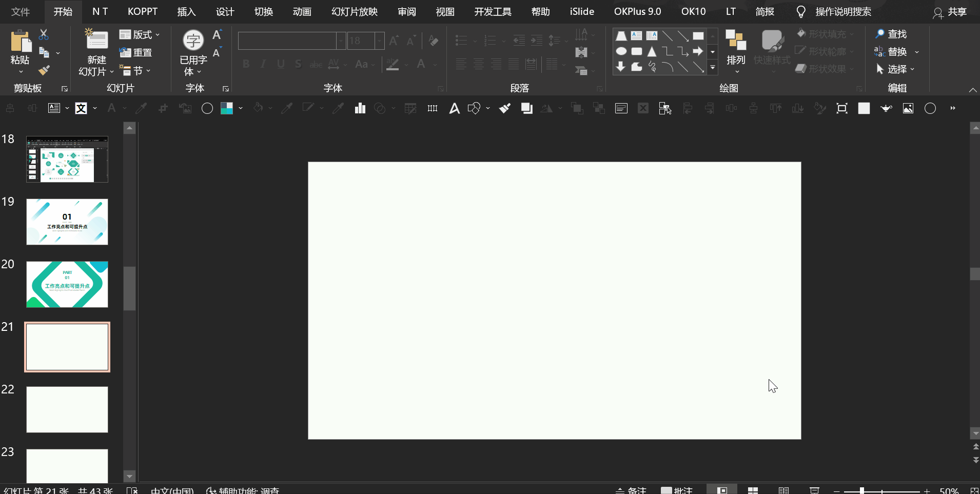Click the 共享 Share button
The image size is (980, 494).
tap(950, 12)
